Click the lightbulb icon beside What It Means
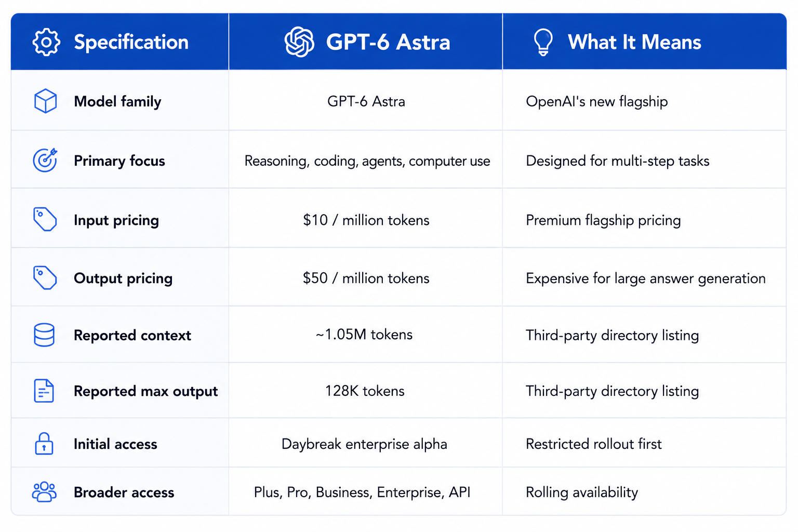798x532 pixels. point(543,42)
